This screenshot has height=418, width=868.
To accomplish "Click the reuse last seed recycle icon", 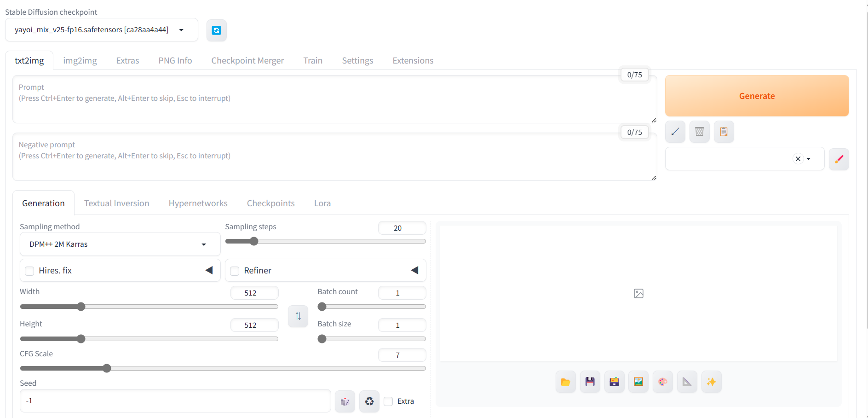I will [x=369, y=401].
